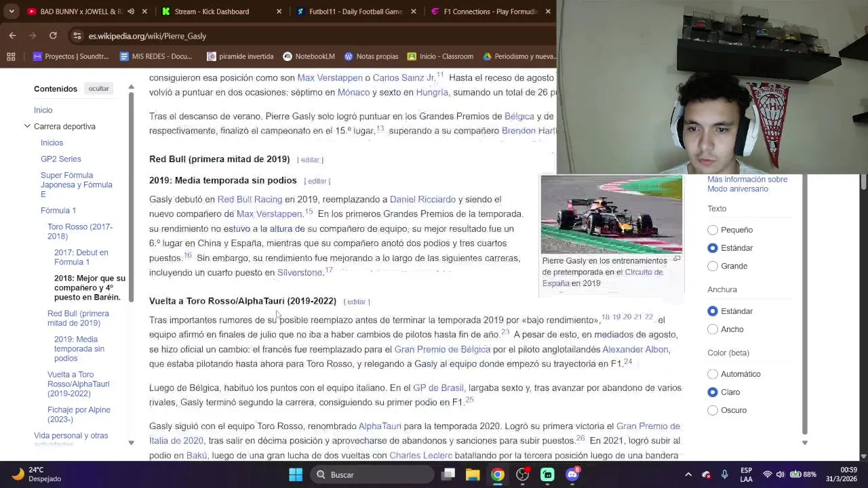Edit the 2019: Media temporada sin podios section
Viewport: 868px width, 488px height.
[317, 181]
